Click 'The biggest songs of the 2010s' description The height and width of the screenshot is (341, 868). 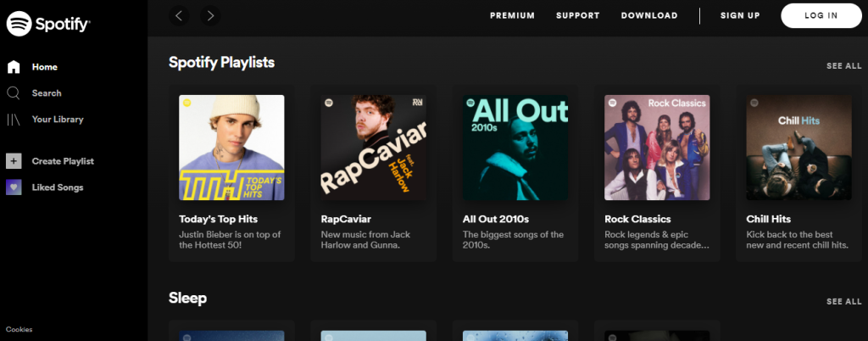tap(513, 240)
